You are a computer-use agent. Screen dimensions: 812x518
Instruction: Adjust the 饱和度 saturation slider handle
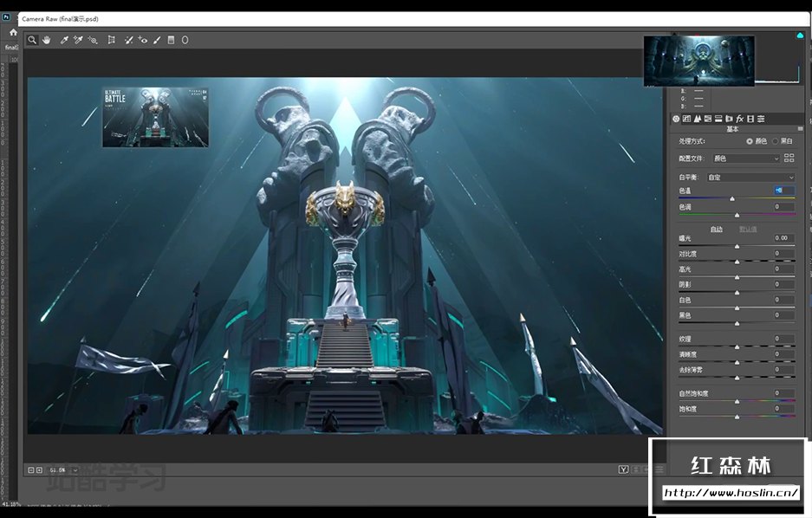coord(737,417)
